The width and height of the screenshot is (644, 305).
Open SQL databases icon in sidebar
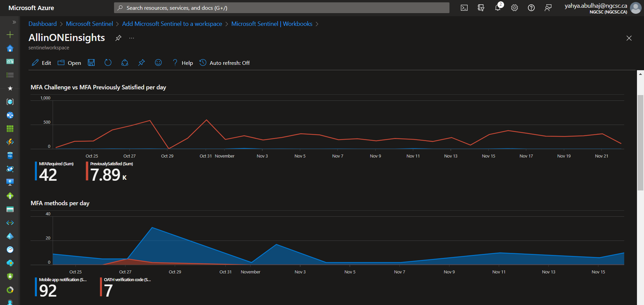[x=10, y=156]
